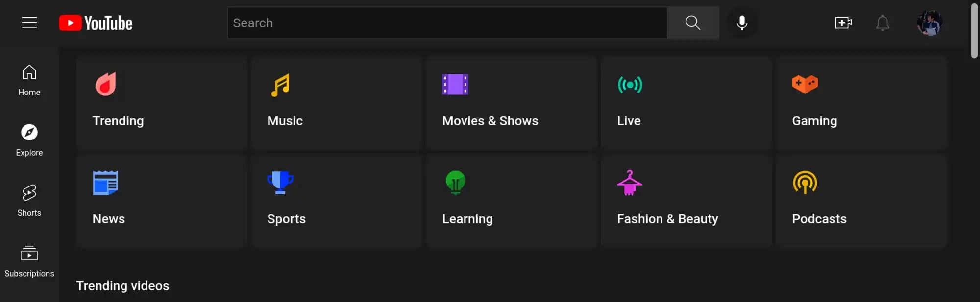The height and width of the screenshot is (302, 980).
Task: Browse the Movies & Shows card
Action: (512, 102)
